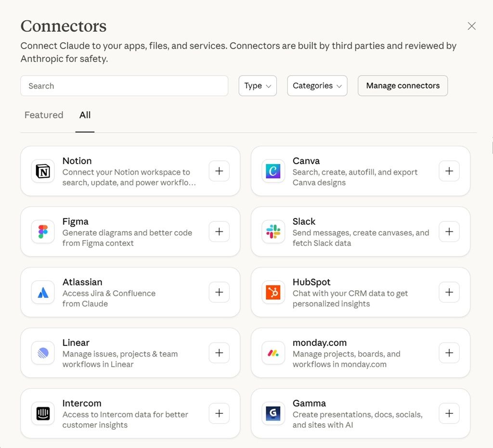Click the Canva logo icon

tap(273, 171)
